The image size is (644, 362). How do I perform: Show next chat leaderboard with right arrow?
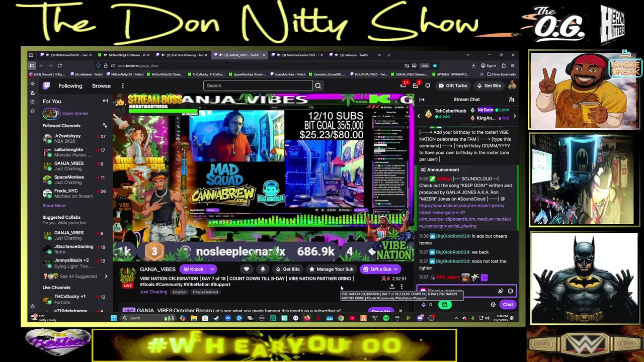click(x=514, y=116)
